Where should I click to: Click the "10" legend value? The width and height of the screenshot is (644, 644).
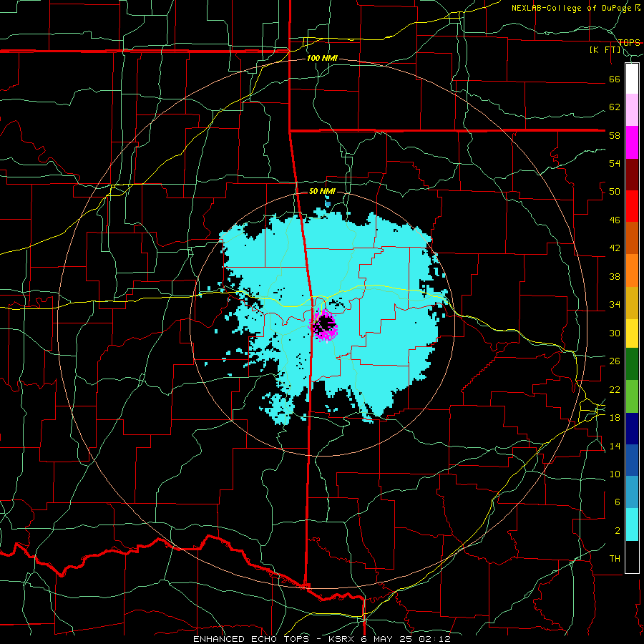[615, 474]
